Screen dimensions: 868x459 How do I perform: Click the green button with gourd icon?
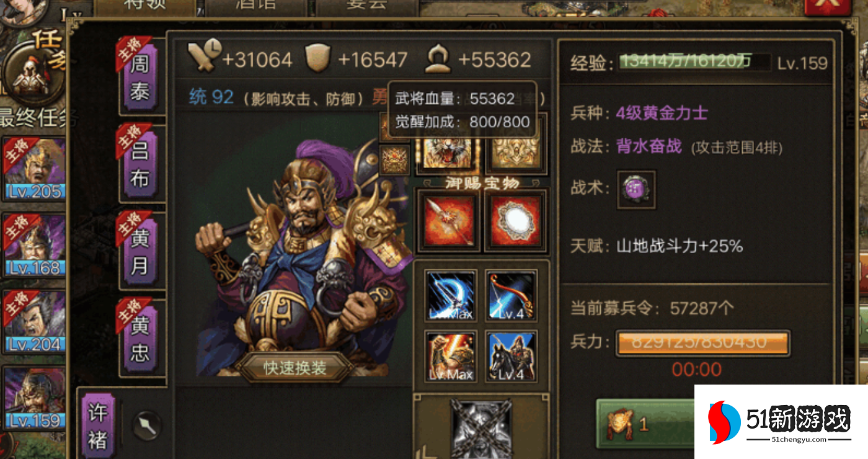coord(646,424)
